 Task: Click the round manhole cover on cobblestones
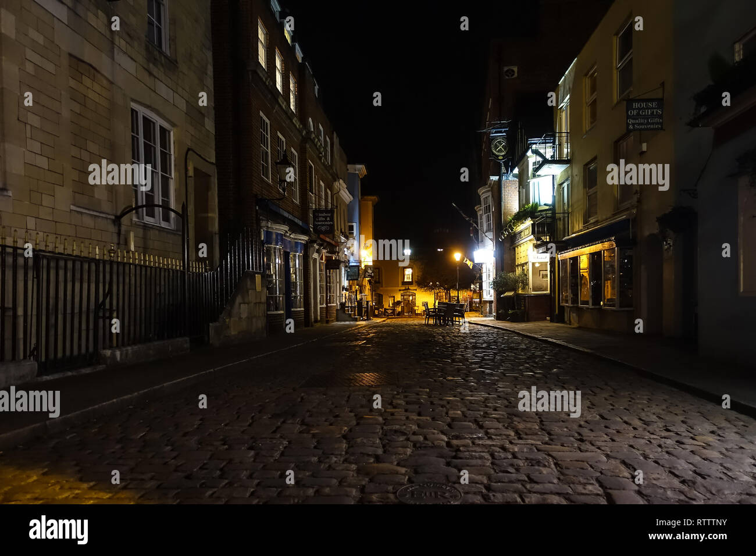[x=429, y=494]
